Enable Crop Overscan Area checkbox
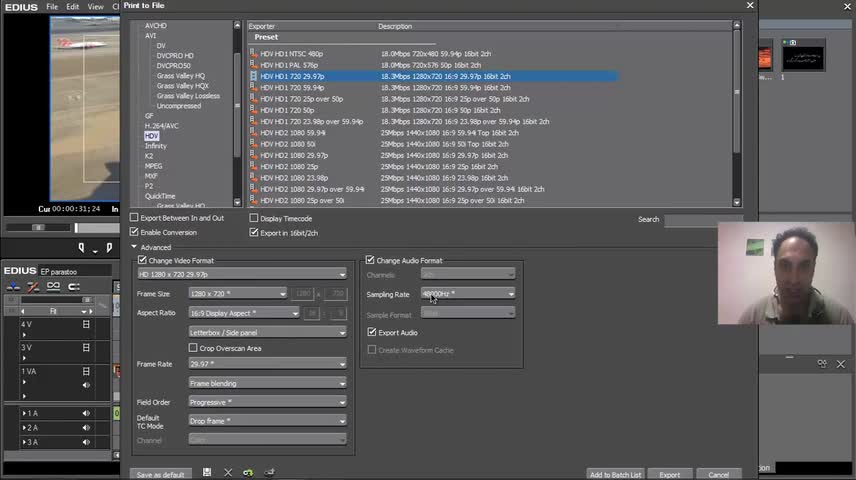 click(x=193, y=348)
